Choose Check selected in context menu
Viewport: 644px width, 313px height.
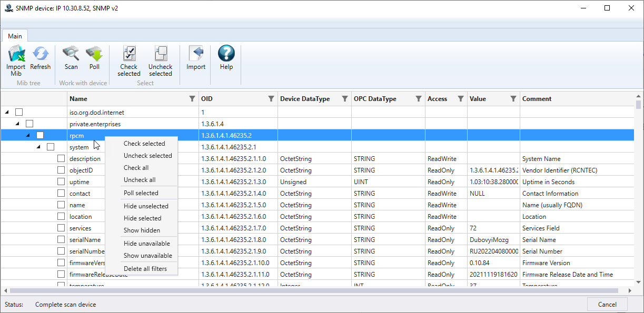tap(142, 143)
